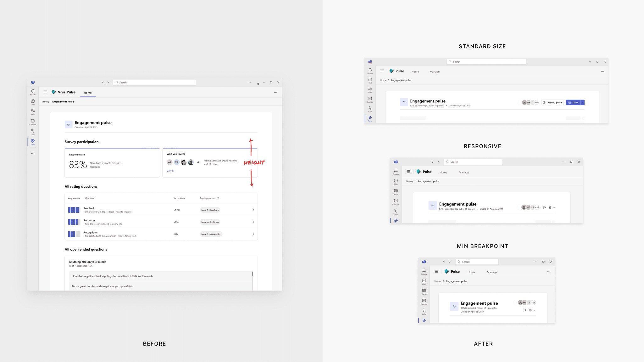This screenshot has height=362, width=644.
Task: Open Pulse app icon in Standard Size sidebar
Action: 370,118
